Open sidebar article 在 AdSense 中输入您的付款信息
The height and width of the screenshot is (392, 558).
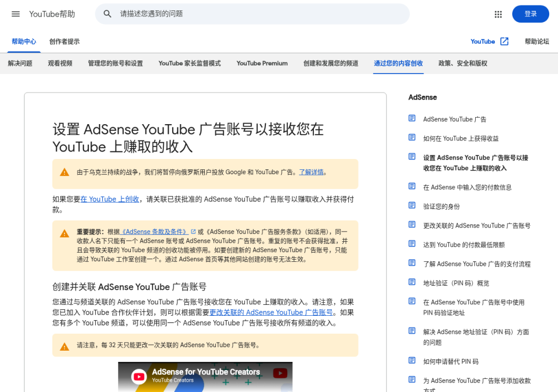tap(467, 187)
